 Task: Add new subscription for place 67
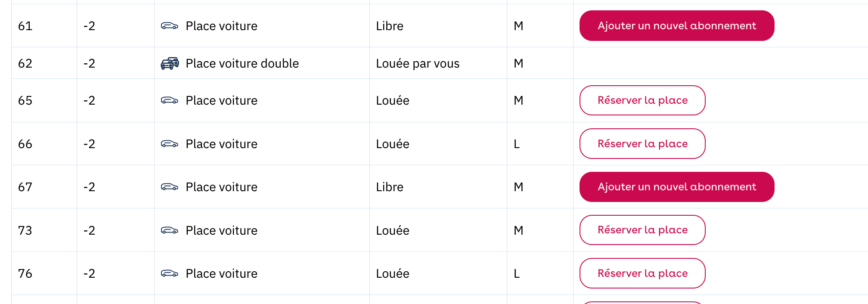677,187
